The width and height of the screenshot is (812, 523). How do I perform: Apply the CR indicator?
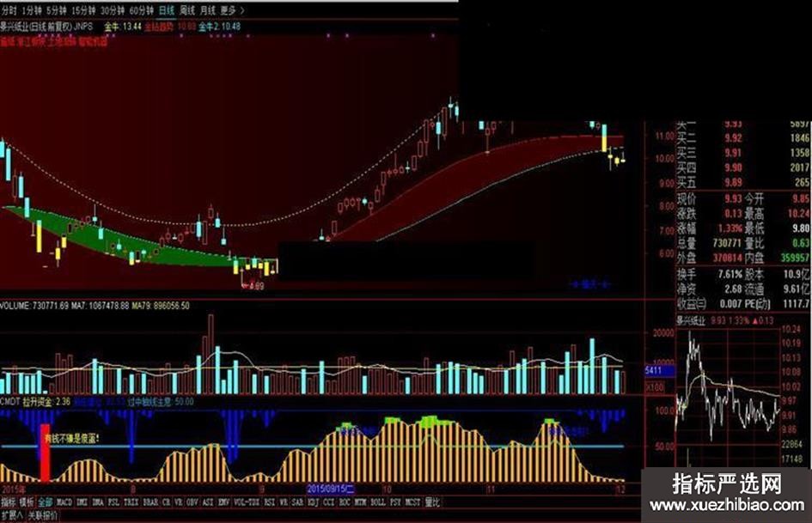pos(166,502)
